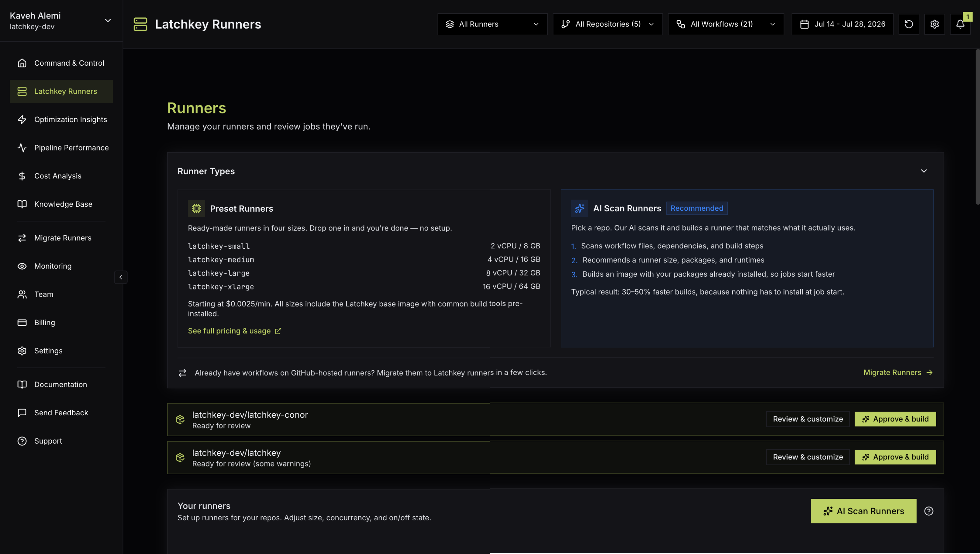Open the All Workflows (21) dropdown
Image resolution: width=980 pixels, height=554 pixels.
pyautogui.click(x=726, y=24)
